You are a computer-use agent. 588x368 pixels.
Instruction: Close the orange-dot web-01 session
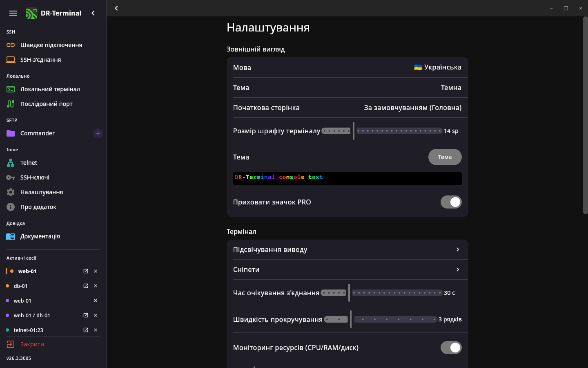coord(96,271)
